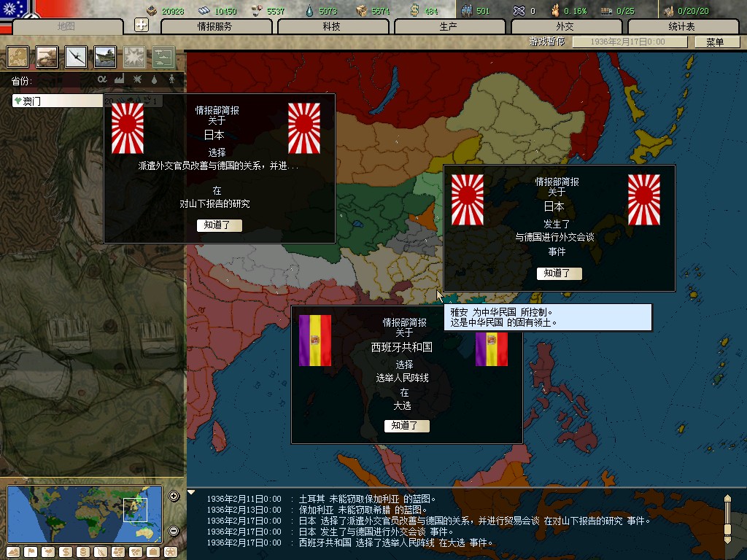Toggle the political flag map mode
Image resolution: width=747 pixels, height=560 pixels.
coord(31,552)
